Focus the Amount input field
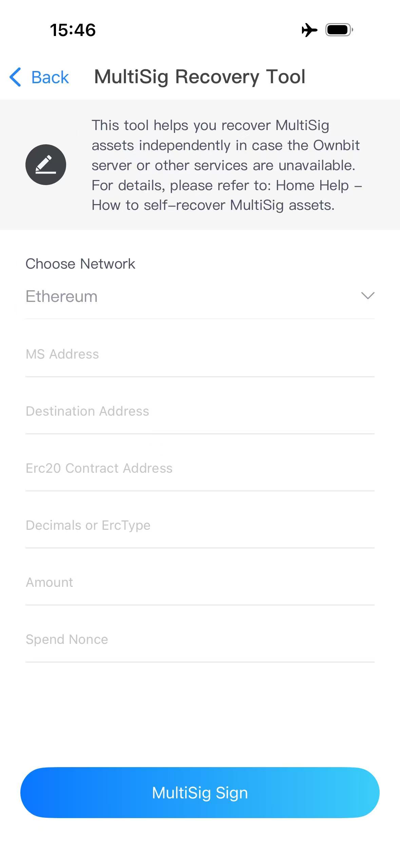The width and height of the screenshot is (400, 868). [x=199, y=582]
